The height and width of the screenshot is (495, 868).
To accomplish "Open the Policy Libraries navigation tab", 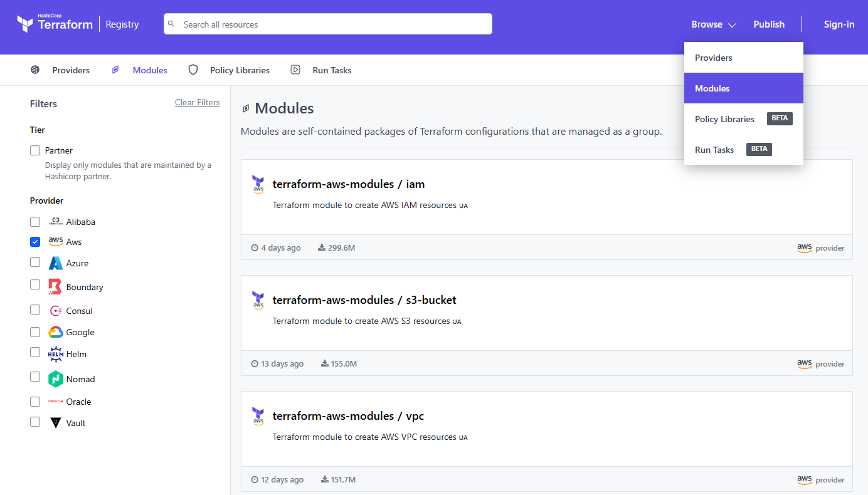I will (229, 70).
